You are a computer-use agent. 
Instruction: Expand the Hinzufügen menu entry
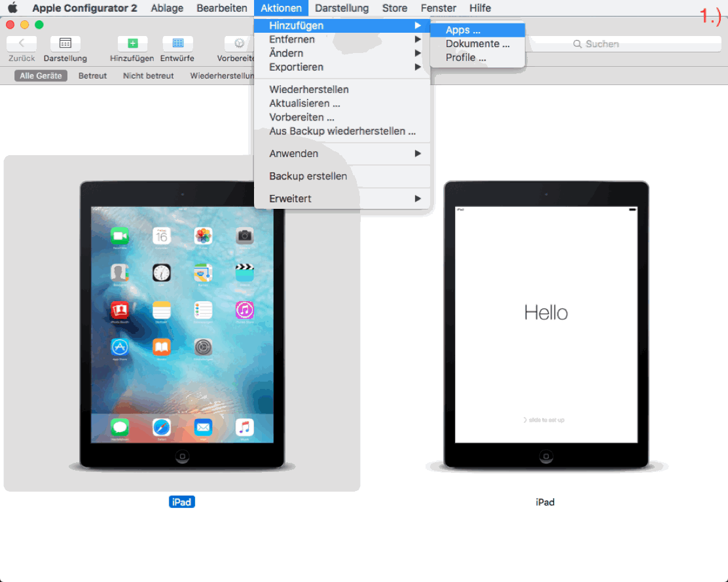pos(342,26)
